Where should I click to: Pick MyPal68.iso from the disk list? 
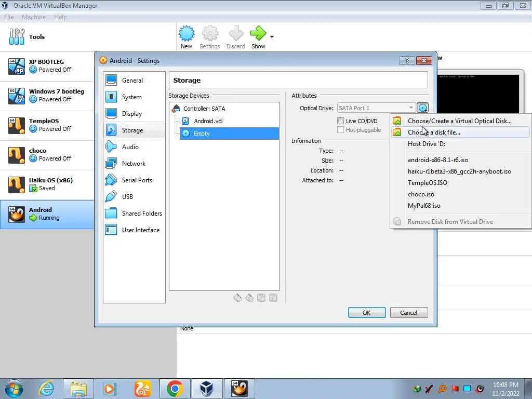[x=460, y=206]
